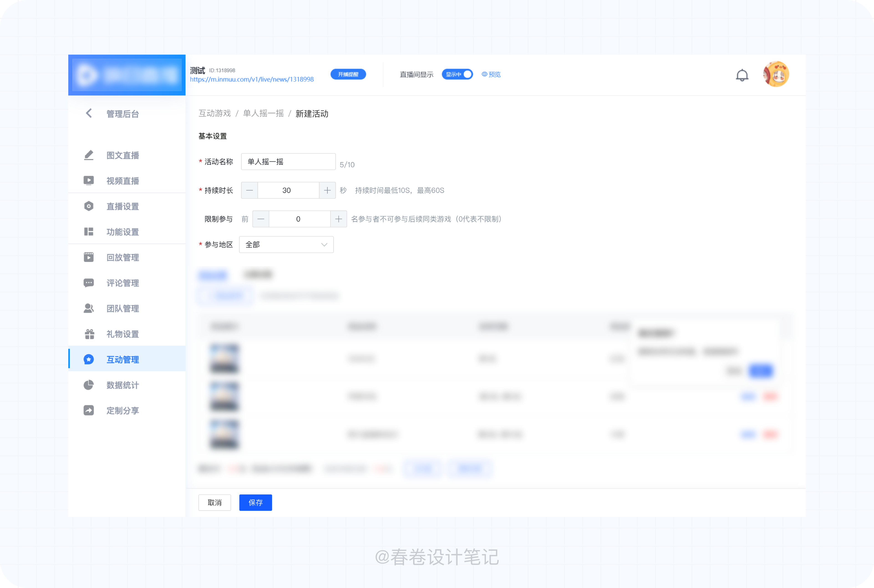The height and width of the screenshot is (588, 874).
Task: Click the 活动名称 input field
Action: click(x=288, y=162)
